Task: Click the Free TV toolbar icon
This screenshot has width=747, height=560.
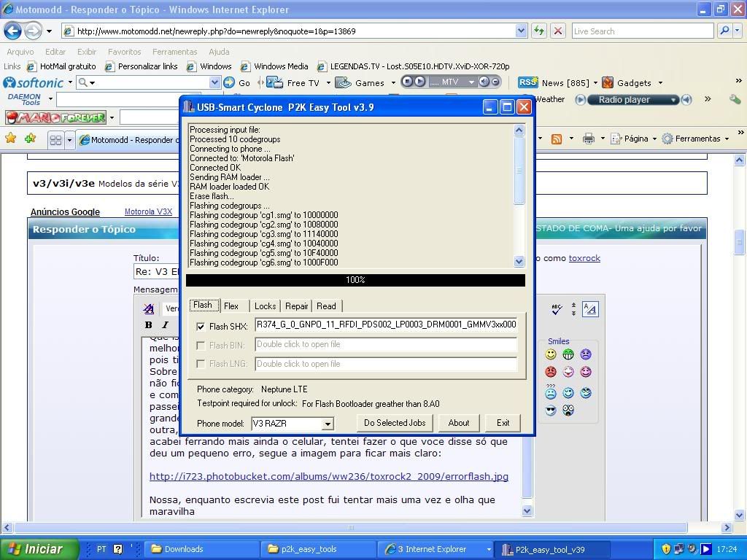Action: point(274,82)
